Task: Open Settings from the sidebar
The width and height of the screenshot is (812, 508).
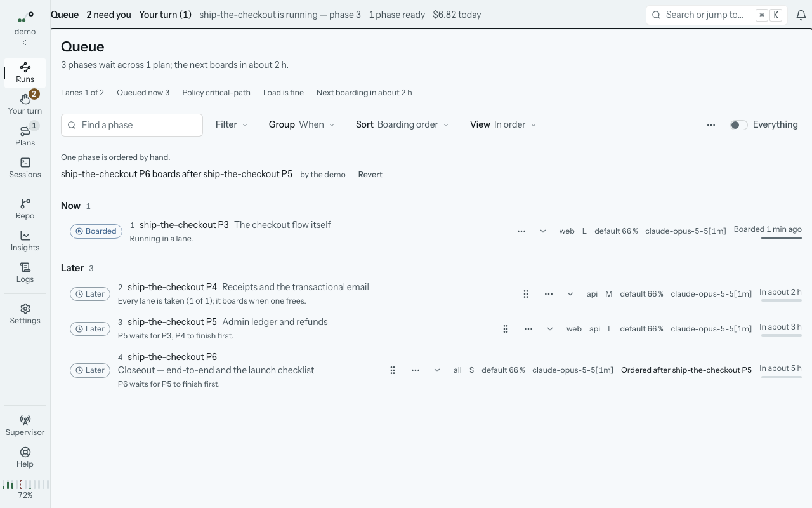Action: [x=25, y=314]
